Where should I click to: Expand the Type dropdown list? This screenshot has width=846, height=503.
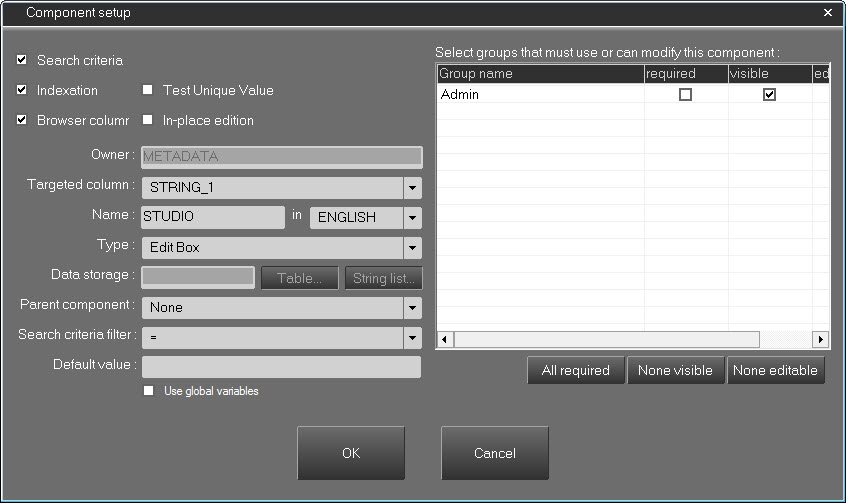[x=412, y=248]
